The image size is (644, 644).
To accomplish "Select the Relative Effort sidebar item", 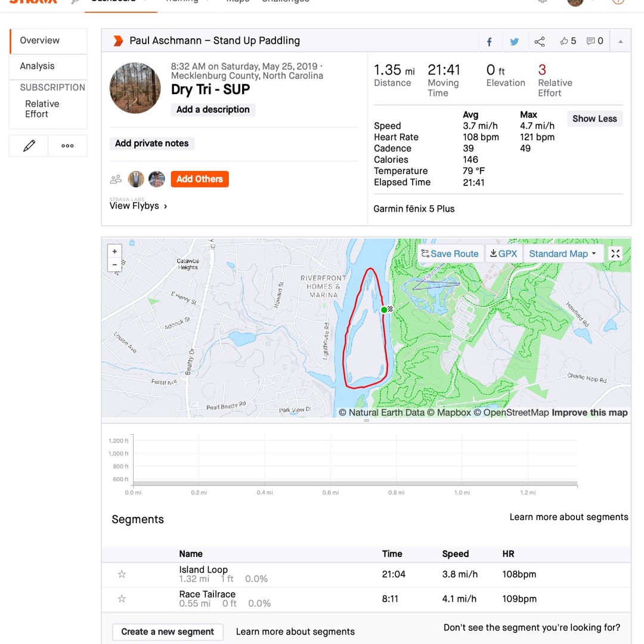I will tap(42, 109).
